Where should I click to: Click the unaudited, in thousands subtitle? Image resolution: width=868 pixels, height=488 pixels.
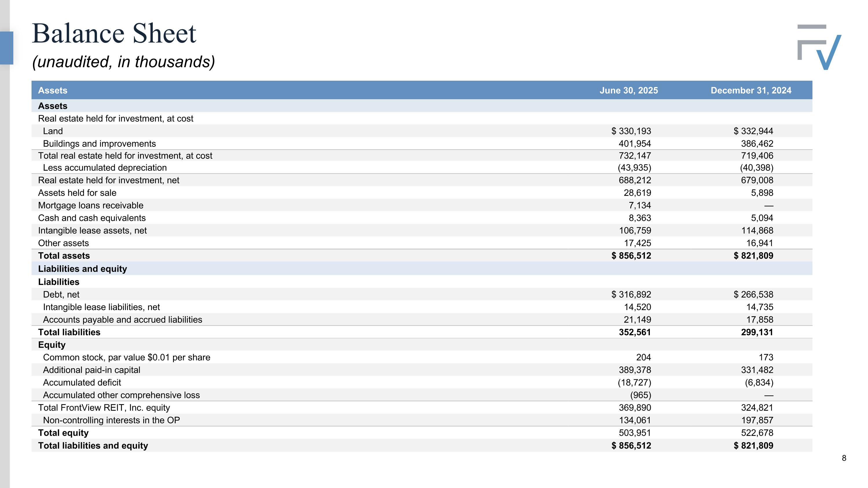123,62
